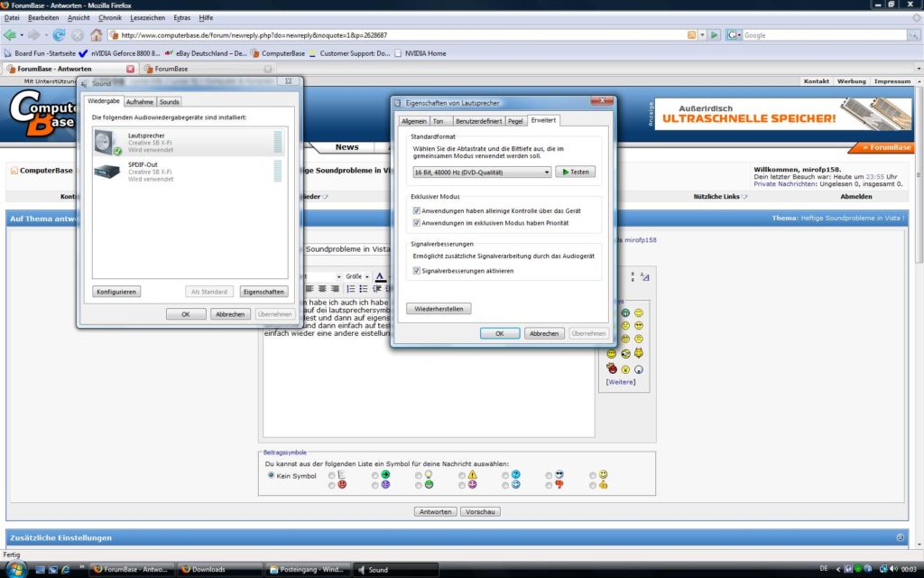The height and width of the screenshot is (578, 924).
Task: Select the green arrow post symbol radio
Action: 374,475
